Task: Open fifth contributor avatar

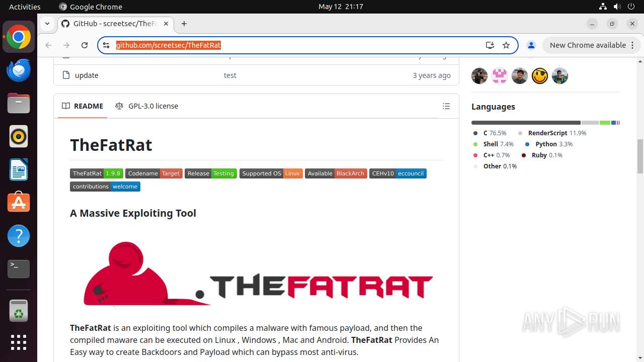Action: point(560,76)
